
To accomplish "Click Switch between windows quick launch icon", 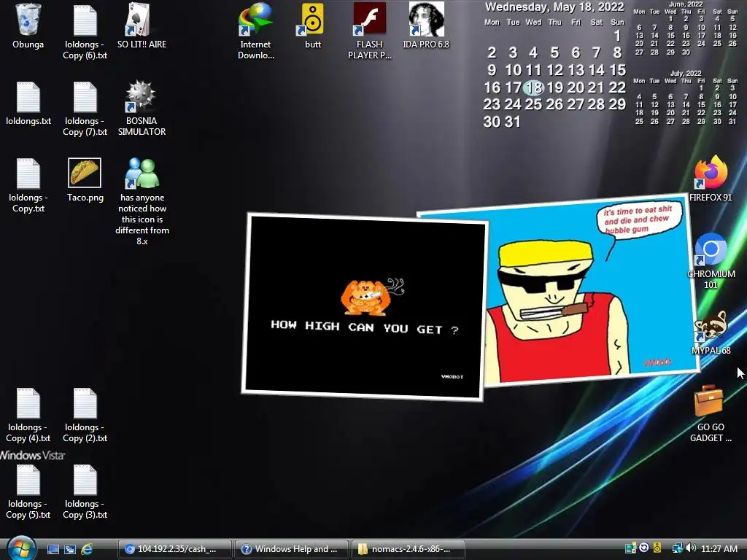I will [x=70, y=549].
